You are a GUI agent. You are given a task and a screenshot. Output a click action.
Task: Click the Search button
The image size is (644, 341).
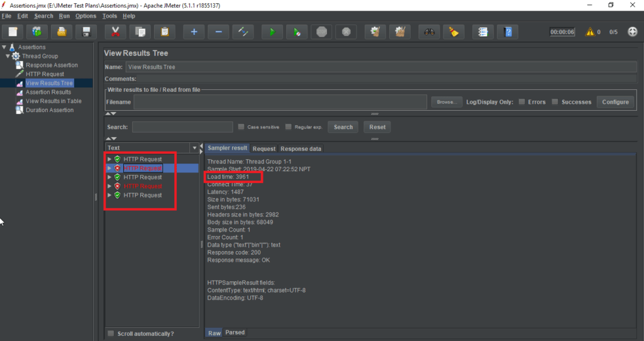point(343,127)
